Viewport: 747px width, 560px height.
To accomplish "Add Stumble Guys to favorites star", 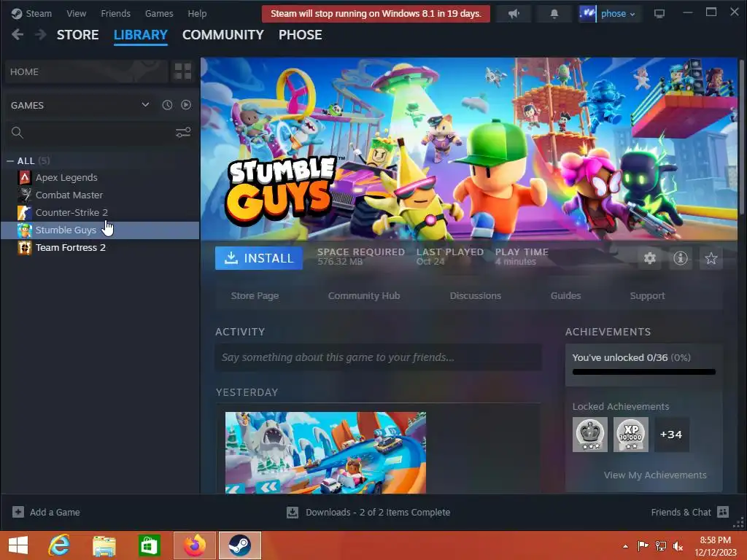I will [x=711, y=258].
